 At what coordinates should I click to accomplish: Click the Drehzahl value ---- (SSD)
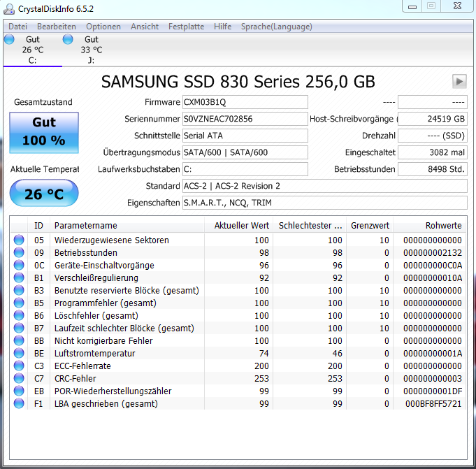433,136
